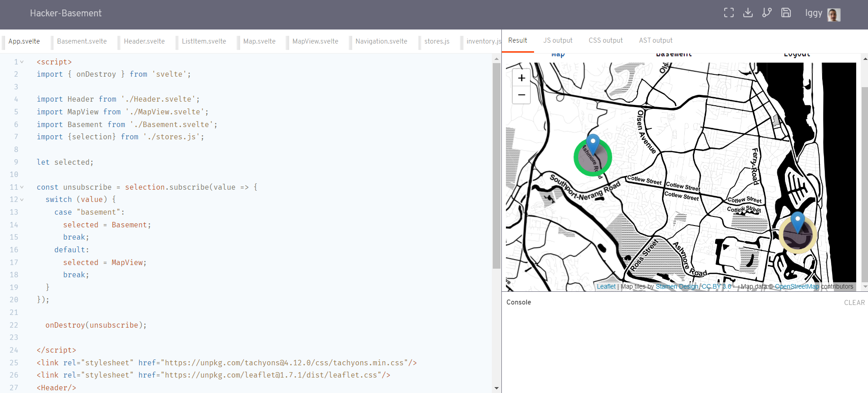Click the Console panel label
Viewport: 868px width, 393px height.
[x=519, y=302]
